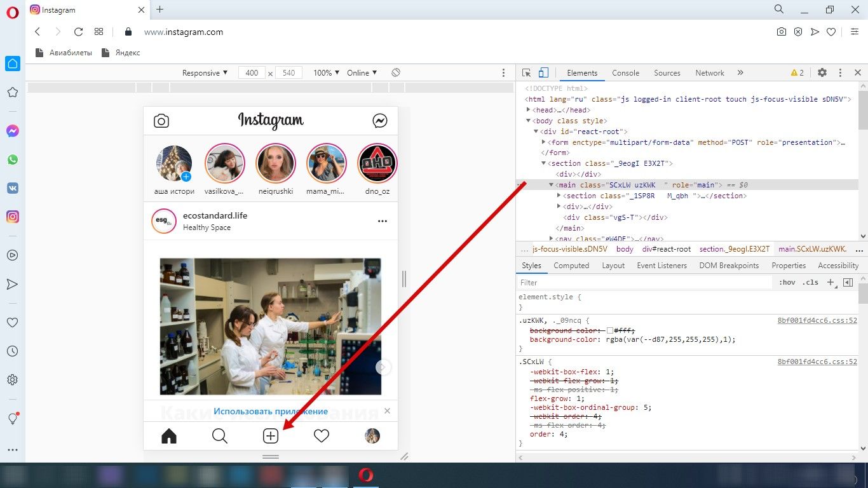
Task: Open Instagram new post plus icon
Action: (271, 436)
